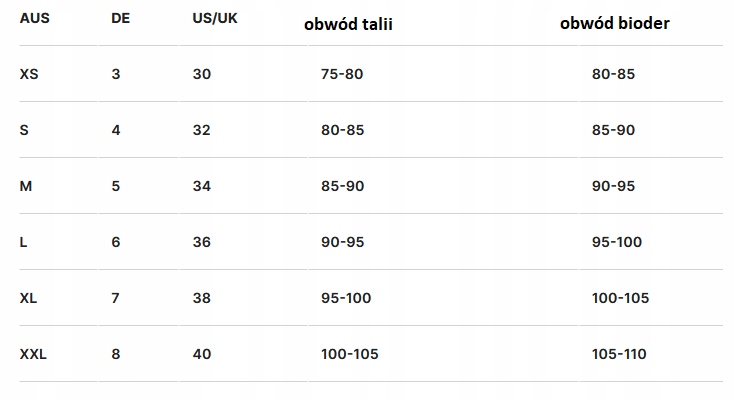
Task: Click the AUS column header
Action: click(x=35, y=19)
